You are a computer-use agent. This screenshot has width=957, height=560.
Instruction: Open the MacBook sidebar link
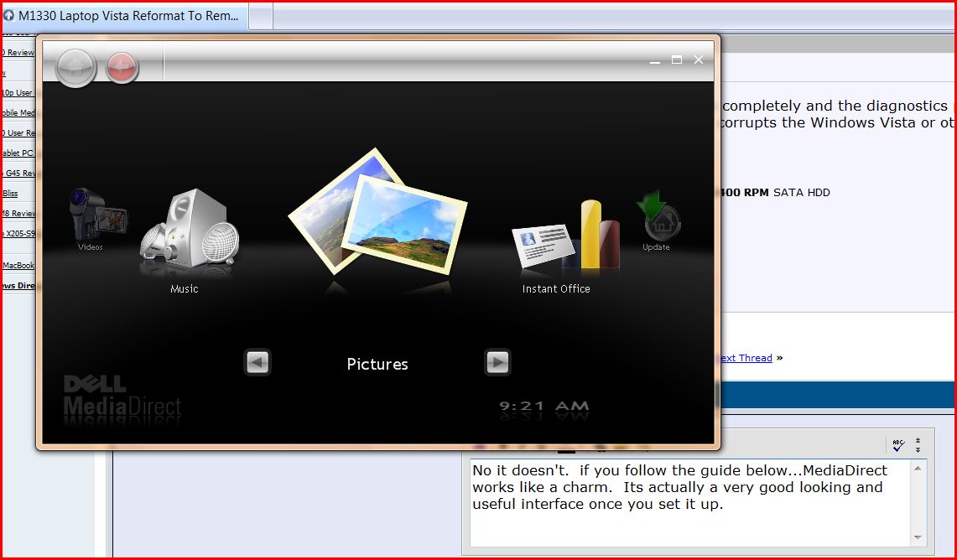coord(18,266)
